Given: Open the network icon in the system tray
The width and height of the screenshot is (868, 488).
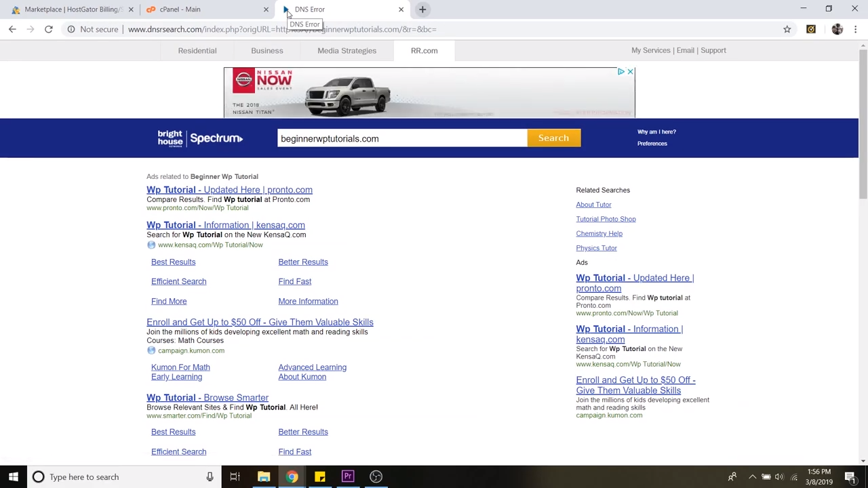Looking at the screenshot, I should 794,477.
